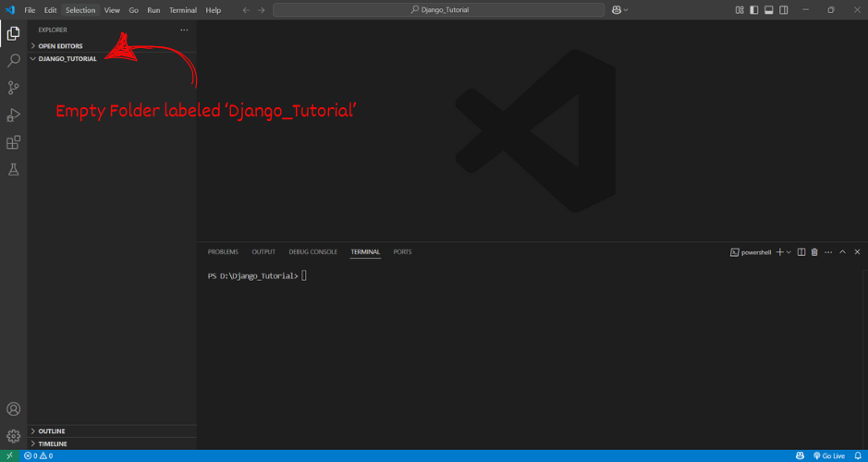Collapse the DJANGO_TUTORIAL folder section
The image size is (868, 462).
pos(112,58)
